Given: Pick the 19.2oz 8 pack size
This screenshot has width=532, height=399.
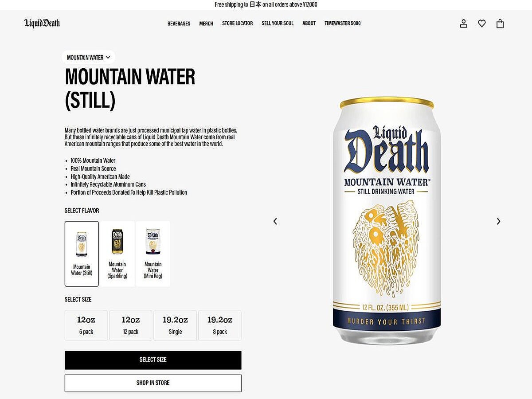Looking at the screenshot, I should pyautogui.click(x=220, y=325).
